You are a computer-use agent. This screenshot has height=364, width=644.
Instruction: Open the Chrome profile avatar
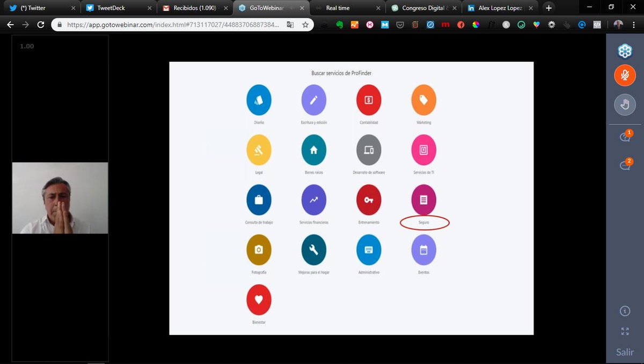[618, 25]
